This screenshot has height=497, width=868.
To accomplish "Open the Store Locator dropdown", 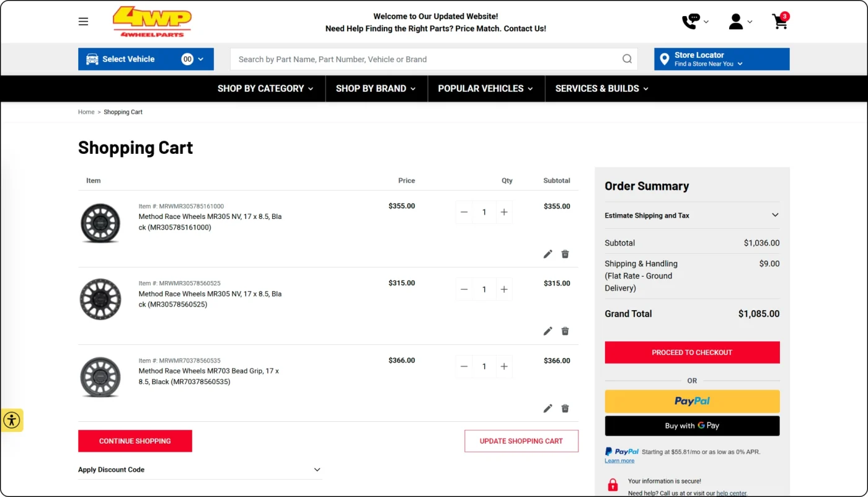I will point(722,59).
